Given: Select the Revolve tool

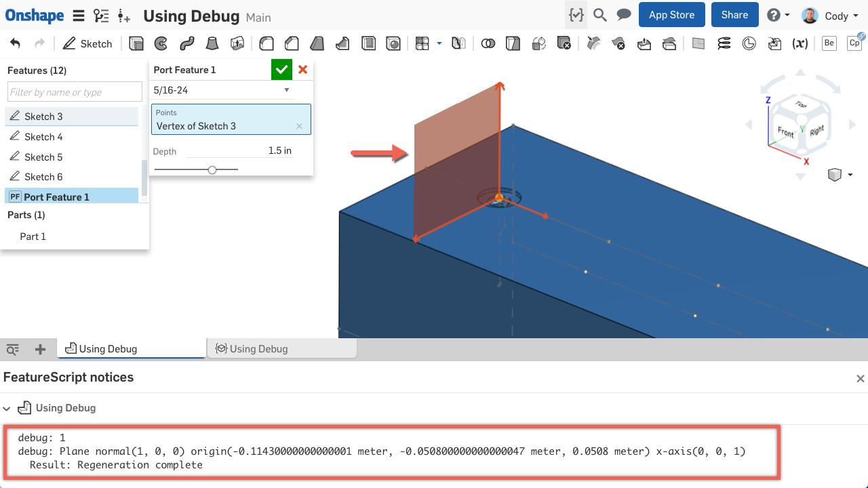Looking at the screenshot, I should pyautogui.click(x=161, y=44).
